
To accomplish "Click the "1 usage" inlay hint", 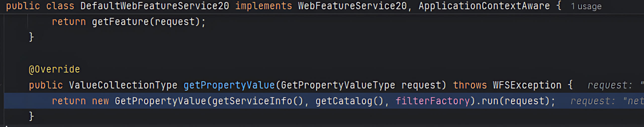I will pos(586,6).
